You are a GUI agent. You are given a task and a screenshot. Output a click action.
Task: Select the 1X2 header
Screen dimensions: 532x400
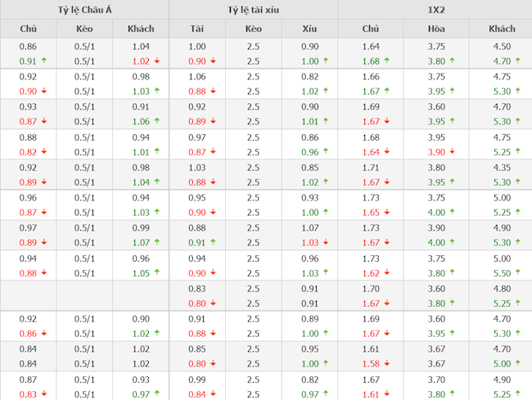[x=435, y=10]
